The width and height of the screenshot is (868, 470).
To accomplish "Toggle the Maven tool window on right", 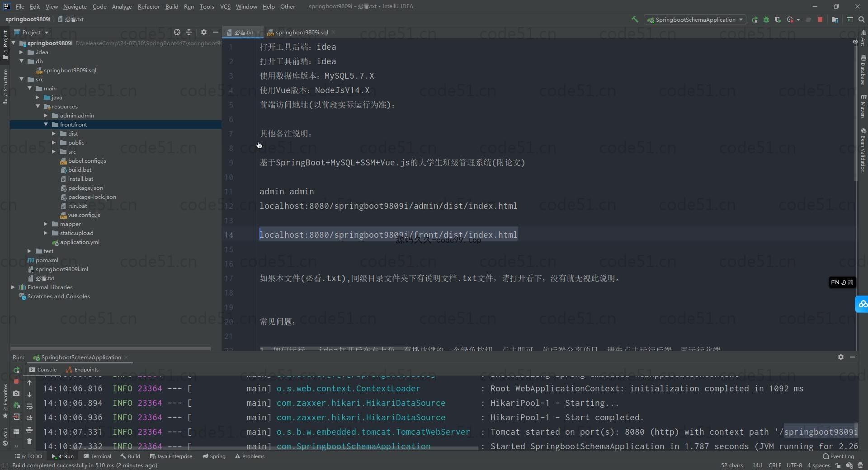I will pos(863,106).
